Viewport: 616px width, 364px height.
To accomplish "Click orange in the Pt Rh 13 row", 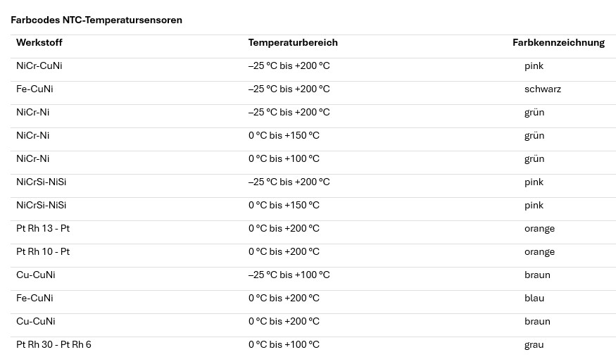I will point(539,229).
